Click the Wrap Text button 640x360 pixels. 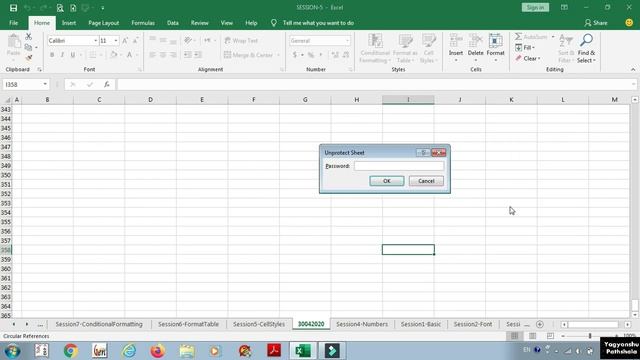click(242, 40)
